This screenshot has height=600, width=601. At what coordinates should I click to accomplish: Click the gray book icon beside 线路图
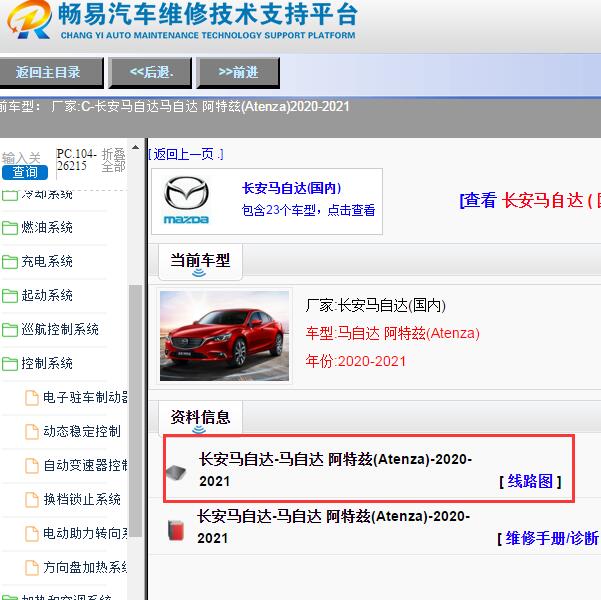176,472
